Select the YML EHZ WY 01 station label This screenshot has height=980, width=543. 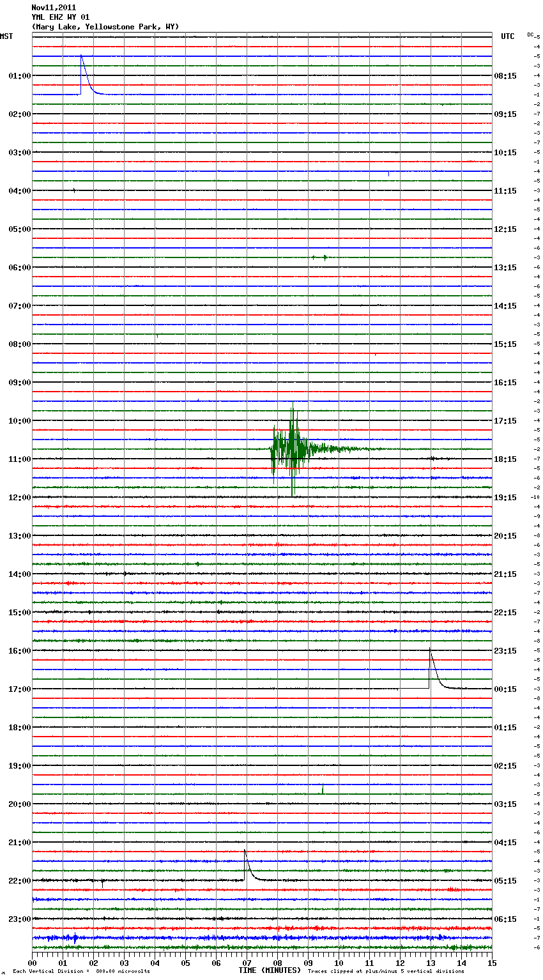click(61, 17)
